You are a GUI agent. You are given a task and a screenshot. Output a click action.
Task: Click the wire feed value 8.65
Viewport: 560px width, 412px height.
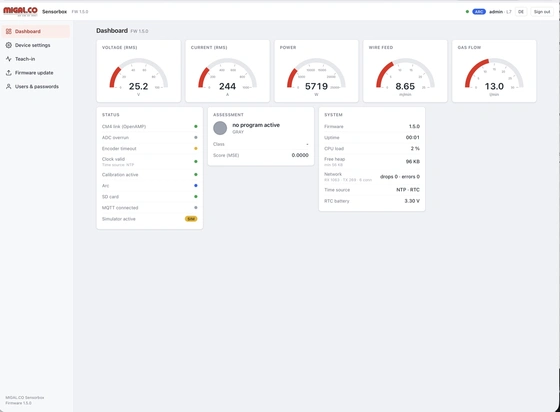405,86
